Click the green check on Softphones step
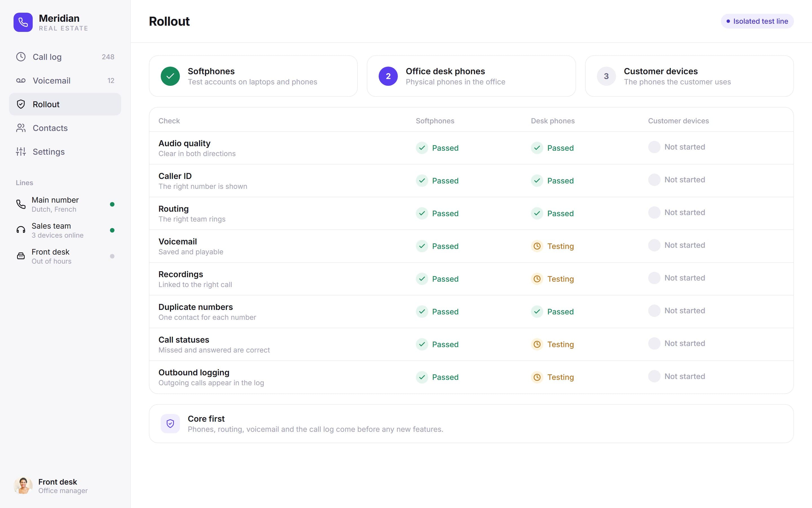Viewport: 812px width, 508px height. pyautogui.click(x=170, y=76)
